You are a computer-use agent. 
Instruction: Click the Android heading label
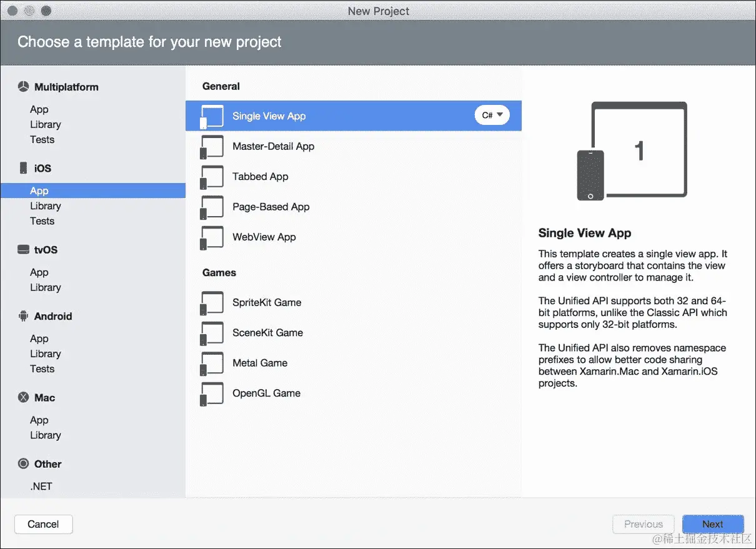point(53,316)
